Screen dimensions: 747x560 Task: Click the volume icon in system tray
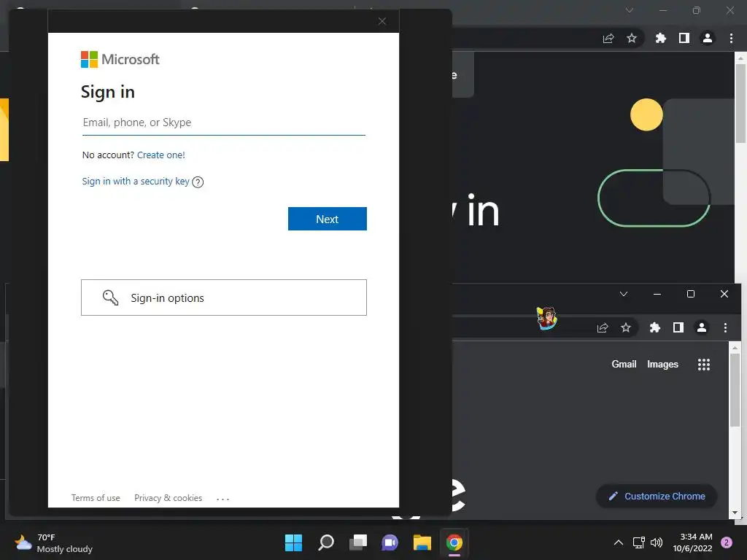[657, 542]
